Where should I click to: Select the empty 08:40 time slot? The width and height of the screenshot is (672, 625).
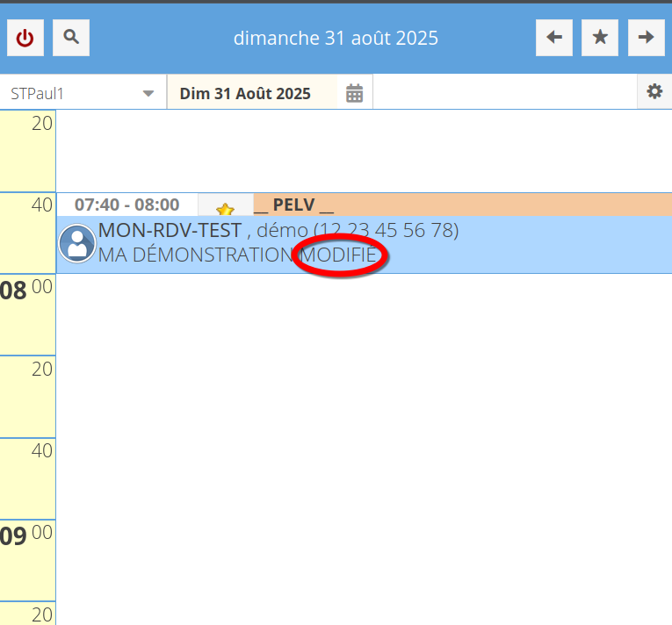point(364,479)
